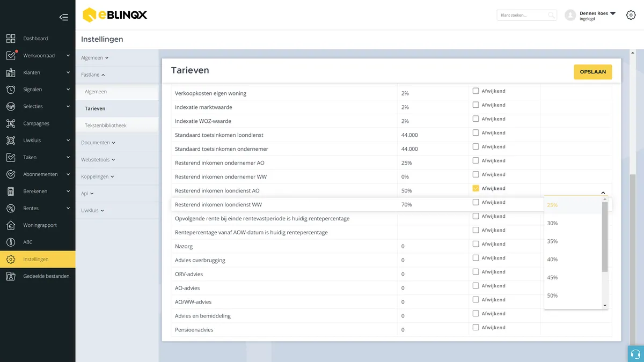This screenshot has width=644, height=362.
Task: Pick the 50% dropdown option
Action: (x=573, y=295)
